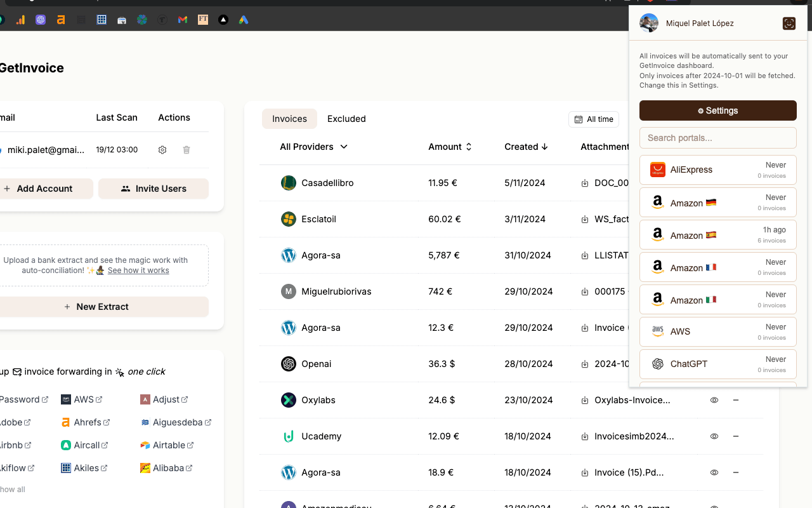Switch to the Excluded tab
This screenshot has width=812, height=508.
346,119
